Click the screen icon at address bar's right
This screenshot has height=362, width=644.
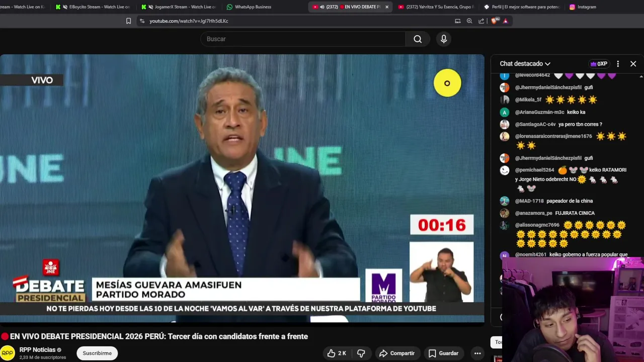(457, 21)
